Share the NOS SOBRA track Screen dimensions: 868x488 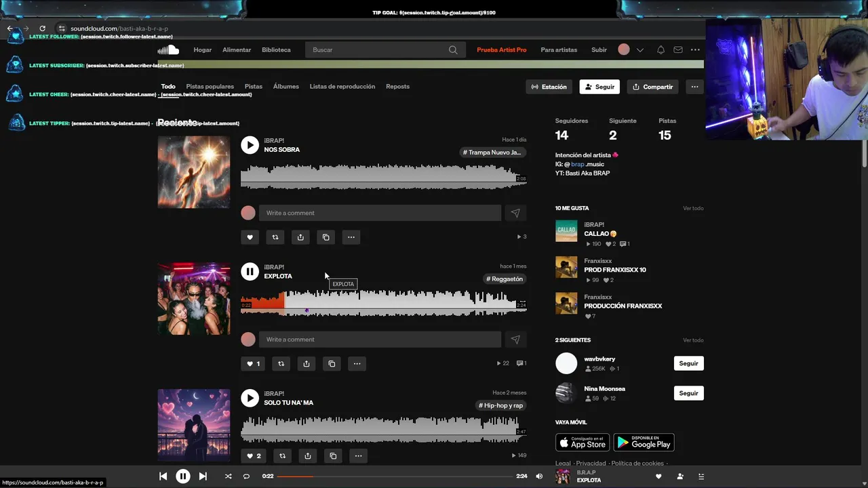click(300, 237)
